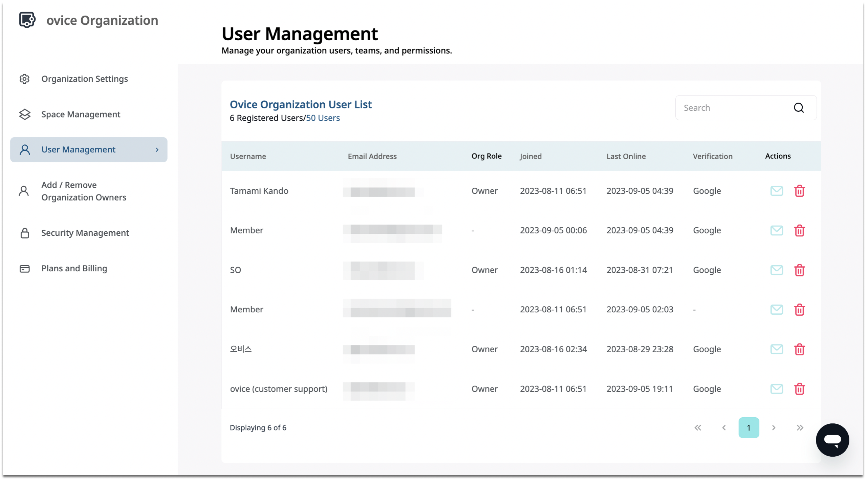
Task: Click trash icon for Member joined 2023-09-05 00:06
Action: click(x=799, y=231)
